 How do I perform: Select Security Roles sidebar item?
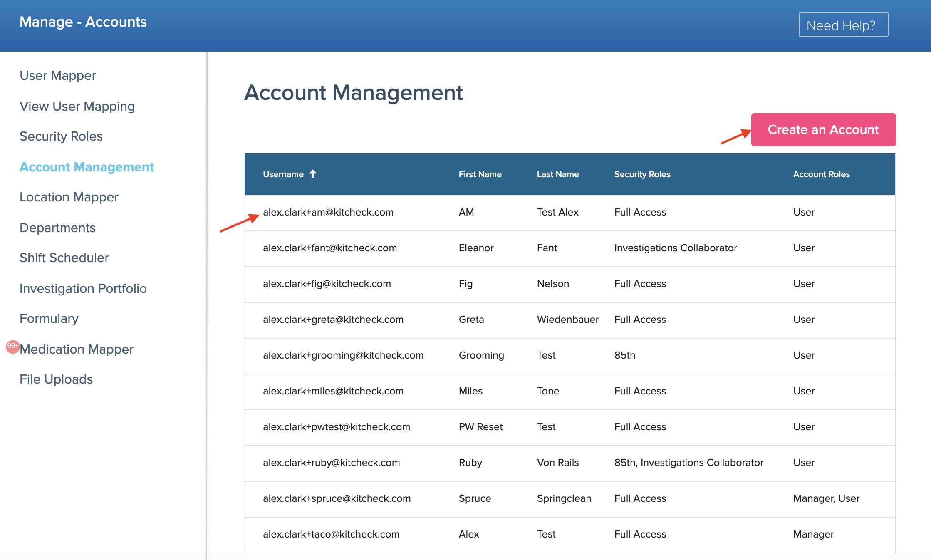click(x=61, y=136)
